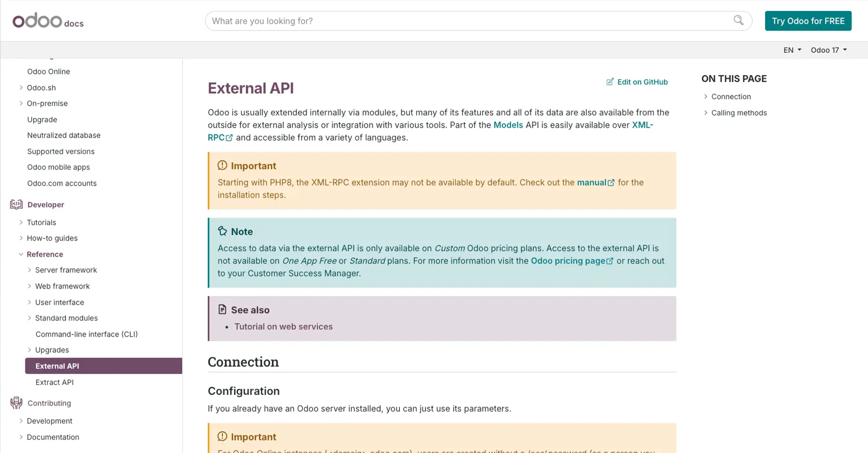Viewport: 868px width, 453px height.
Task: Open the Odoo pricing page link
Action: pyautogui.click(x=572, y=261)
